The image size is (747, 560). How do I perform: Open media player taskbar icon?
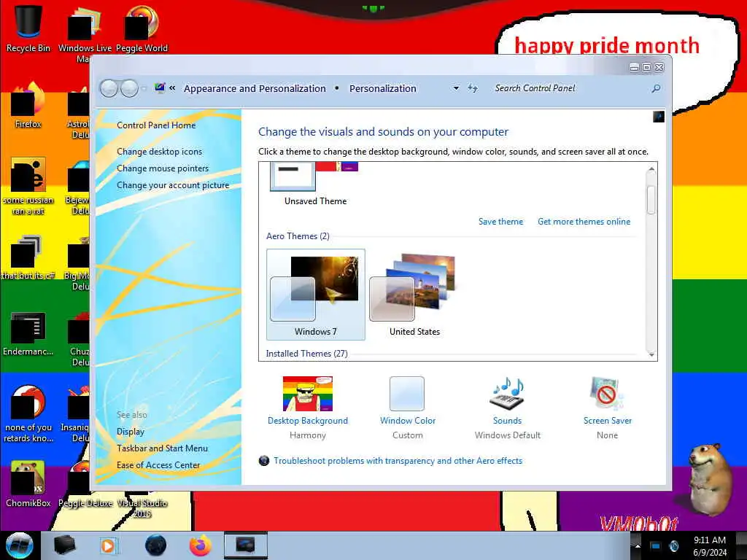pos(109,545)
